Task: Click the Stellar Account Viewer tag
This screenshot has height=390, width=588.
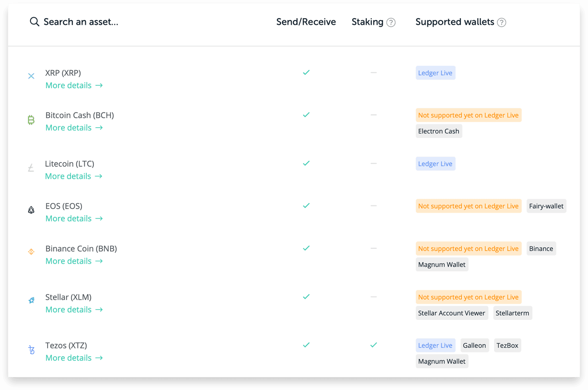Action: [x=452, y=313]
